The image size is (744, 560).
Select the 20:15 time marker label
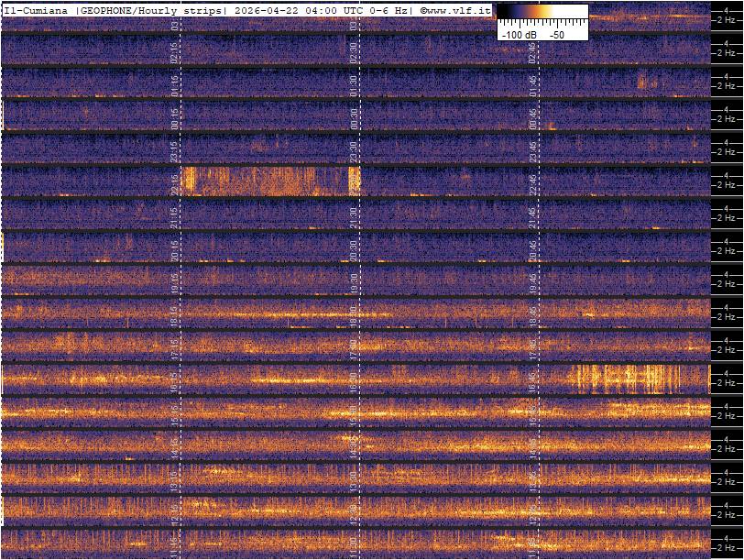click(175, 249)
